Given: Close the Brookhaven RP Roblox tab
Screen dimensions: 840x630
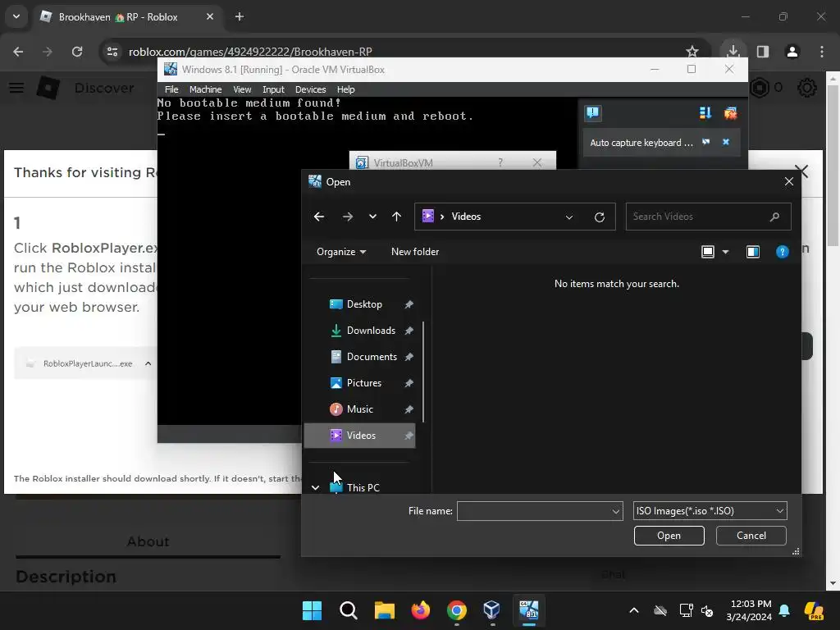Looking at the screenshot, I should (x=209, y=16).
